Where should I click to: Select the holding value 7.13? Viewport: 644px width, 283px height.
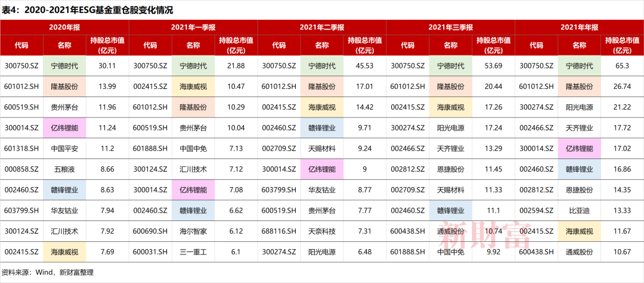click(237, 148)
